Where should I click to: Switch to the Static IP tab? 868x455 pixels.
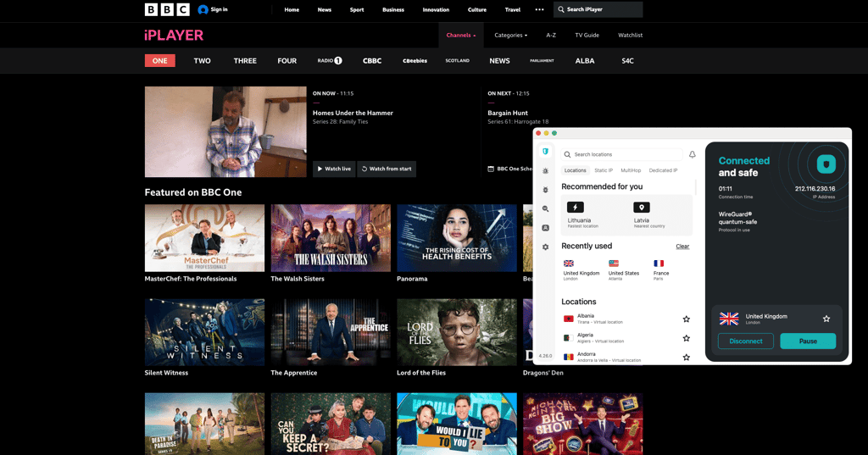pos(604,170)
